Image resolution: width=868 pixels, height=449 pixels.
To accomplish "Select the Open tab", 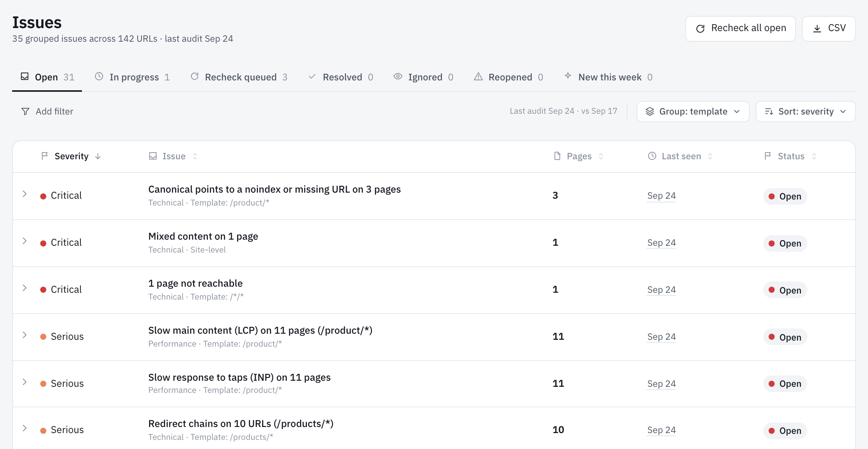I will 47,77.
